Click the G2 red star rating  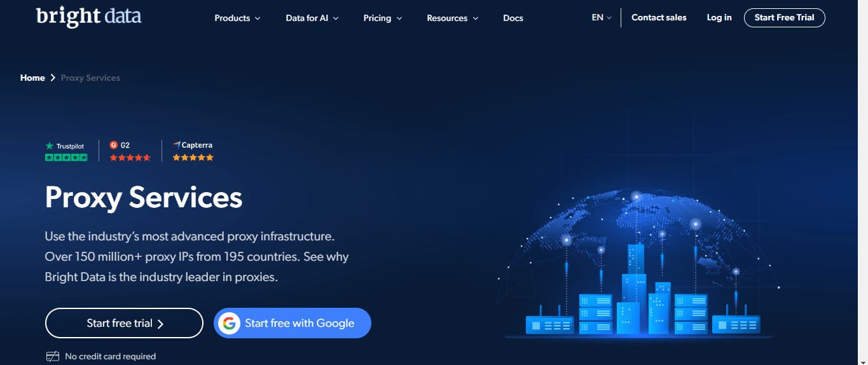tap(130, 157)
